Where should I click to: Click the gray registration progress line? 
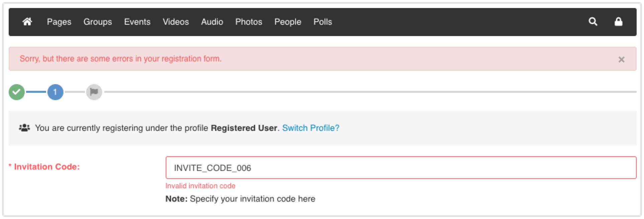(x=367, y=92)
